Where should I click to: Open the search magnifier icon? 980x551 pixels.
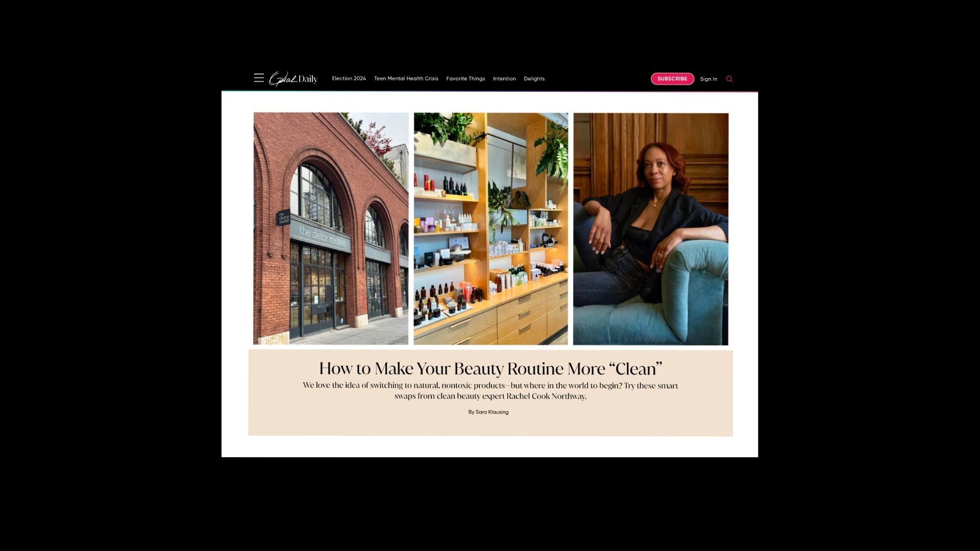tap(729, 79)
